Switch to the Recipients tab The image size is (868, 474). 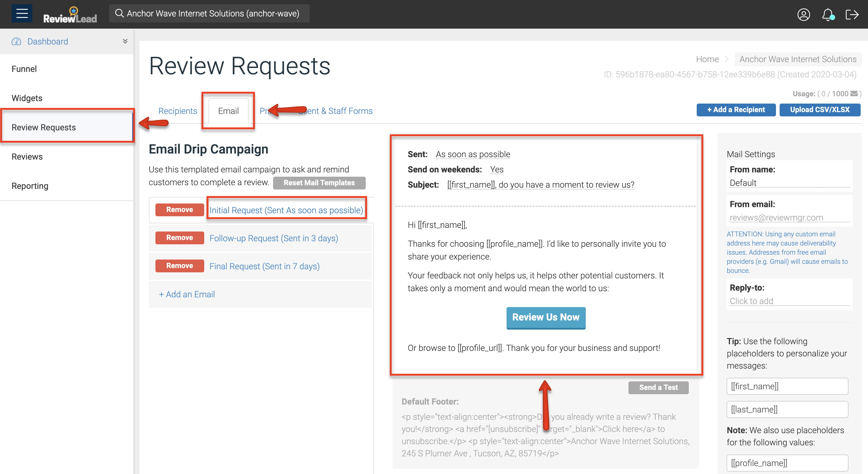point(178,111)
